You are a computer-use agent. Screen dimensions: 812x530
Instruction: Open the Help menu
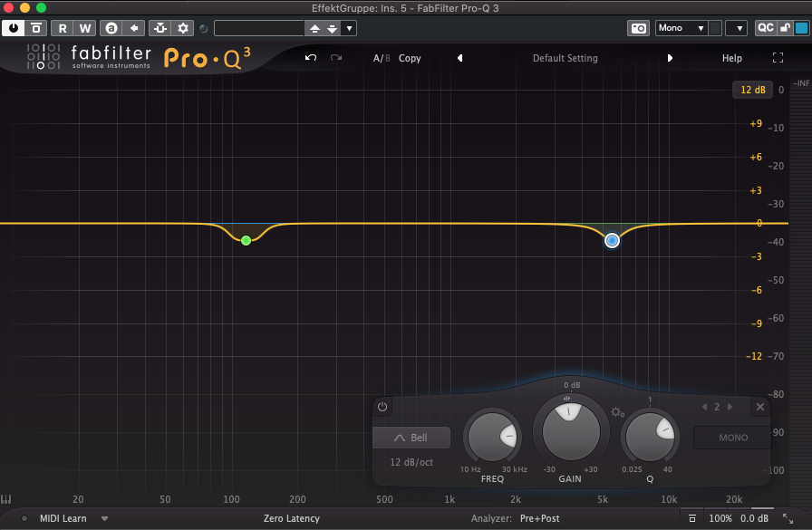[x=731, y=58]
